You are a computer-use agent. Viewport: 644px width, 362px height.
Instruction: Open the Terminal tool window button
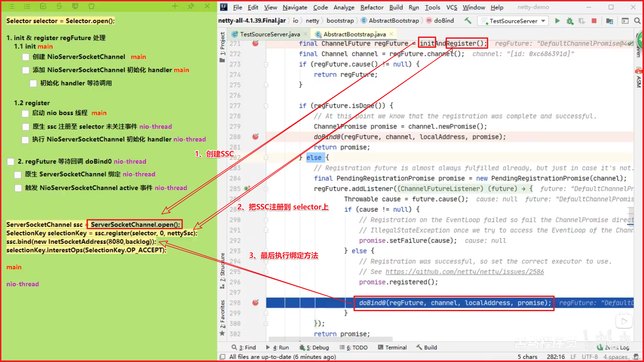coord(392,347)
